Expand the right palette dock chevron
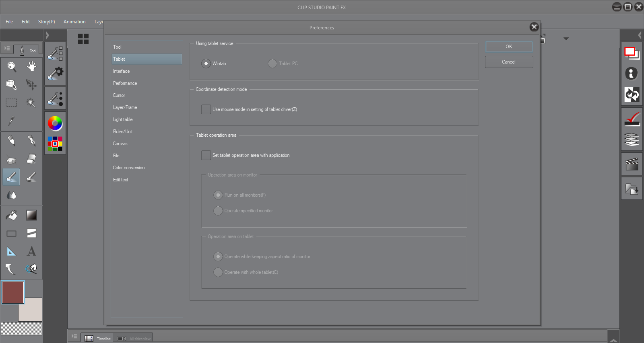 coord(640,35)
